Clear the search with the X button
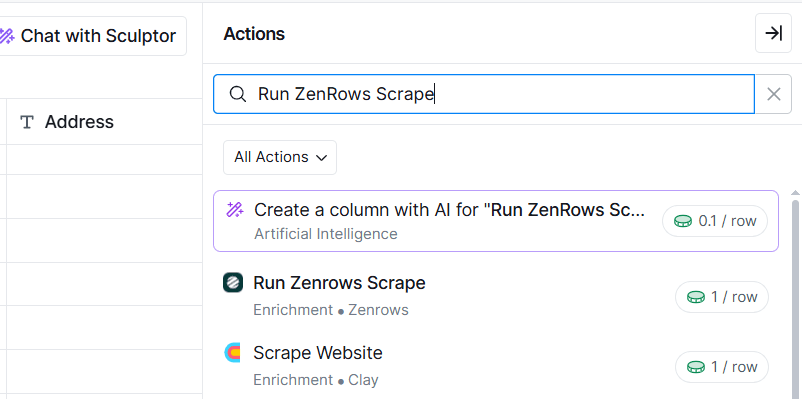802x399 pixels. [773, 94]
